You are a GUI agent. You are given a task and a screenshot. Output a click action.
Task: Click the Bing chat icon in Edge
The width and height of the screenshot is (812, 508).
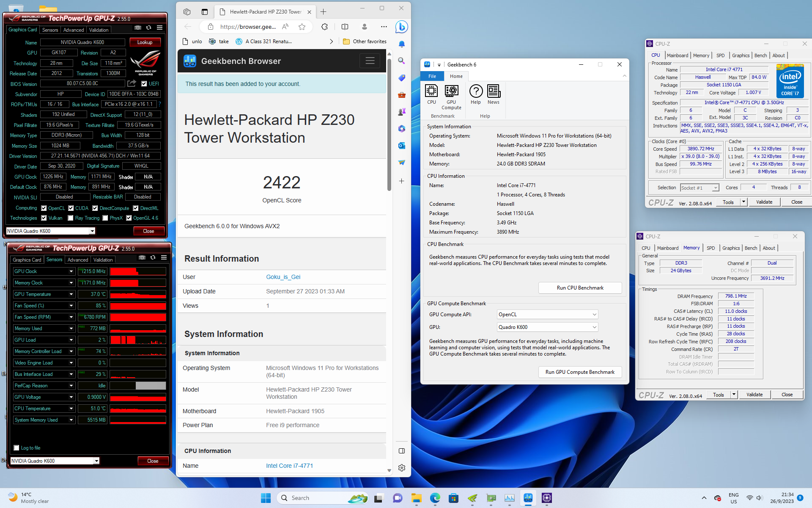[x=401, y=27]
